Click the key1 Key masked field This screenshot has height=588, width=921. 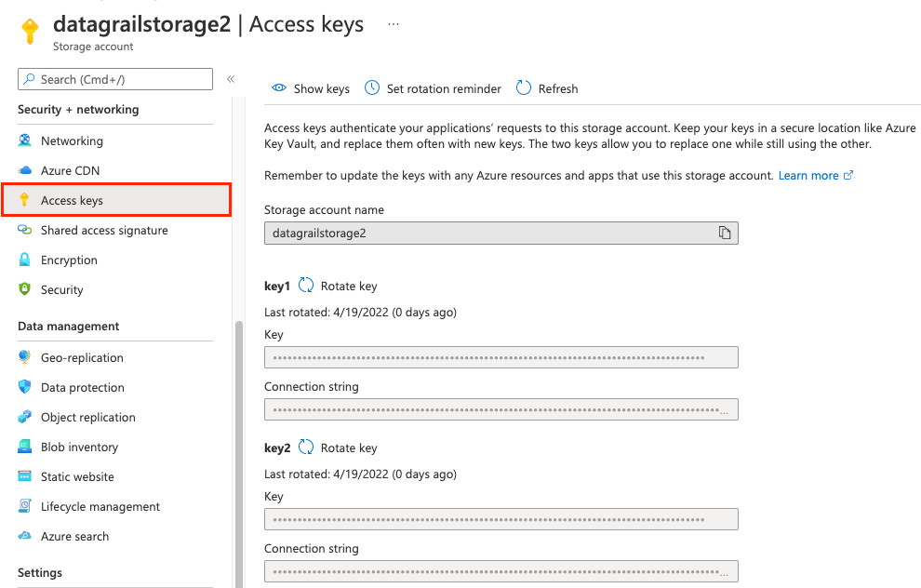(501, 357)
